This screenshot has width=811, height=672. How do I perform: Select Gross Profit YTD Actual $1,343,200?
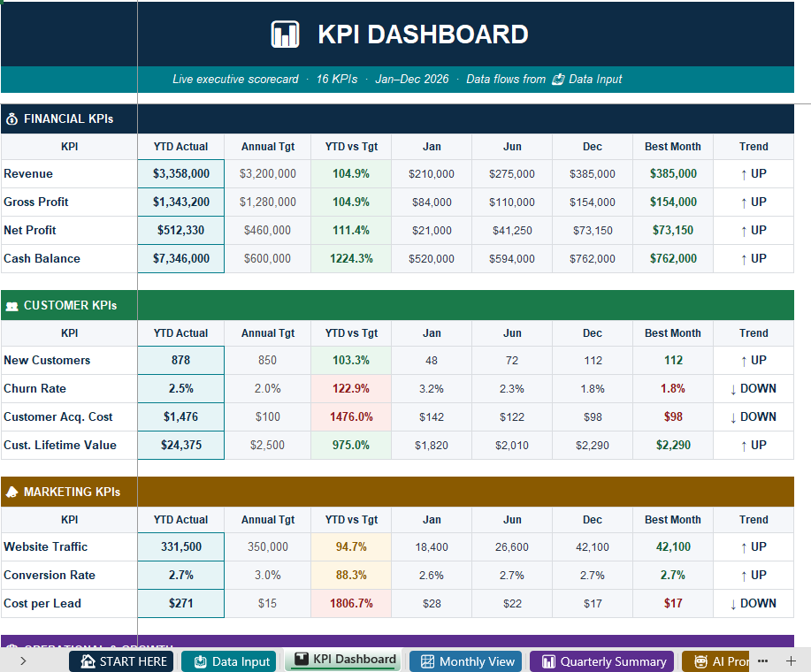tap(181, 202)
